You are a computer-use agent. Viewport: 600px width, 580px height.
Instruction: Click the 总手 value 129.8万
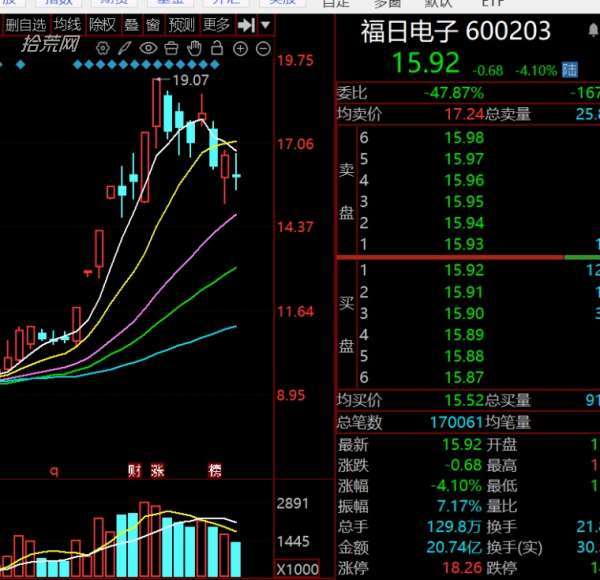coord(454,527)
